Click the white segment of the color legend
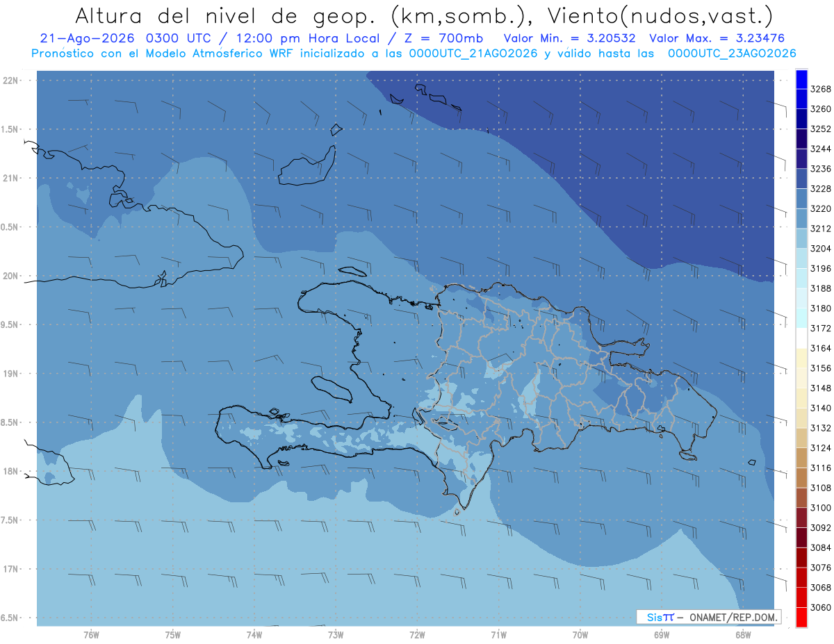Image resolution: width=834 pixels, height=644 pixels. pyautogui.click(x=801, y=338)
